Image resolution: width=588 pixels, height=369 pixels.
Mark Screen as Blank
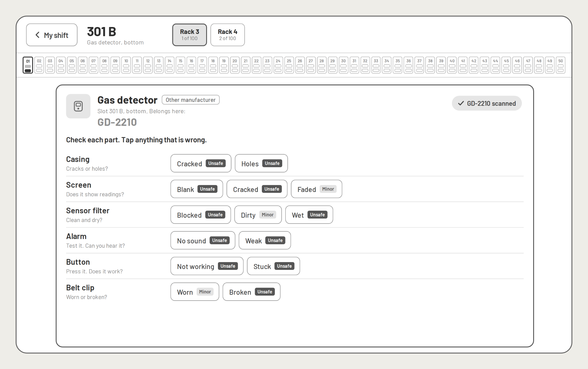click(197, 189)
